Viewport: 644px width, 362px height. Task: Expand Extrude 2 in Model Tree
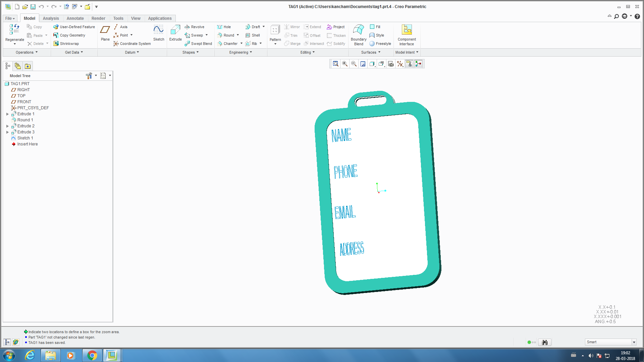tap(7, 126)
